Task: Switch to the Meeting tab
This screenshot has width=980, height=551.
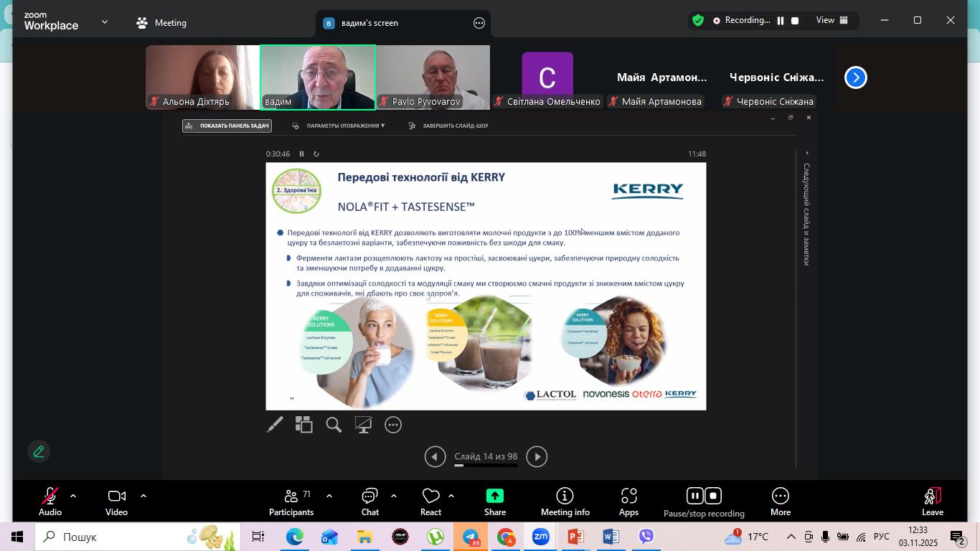Action: (161, 23)
